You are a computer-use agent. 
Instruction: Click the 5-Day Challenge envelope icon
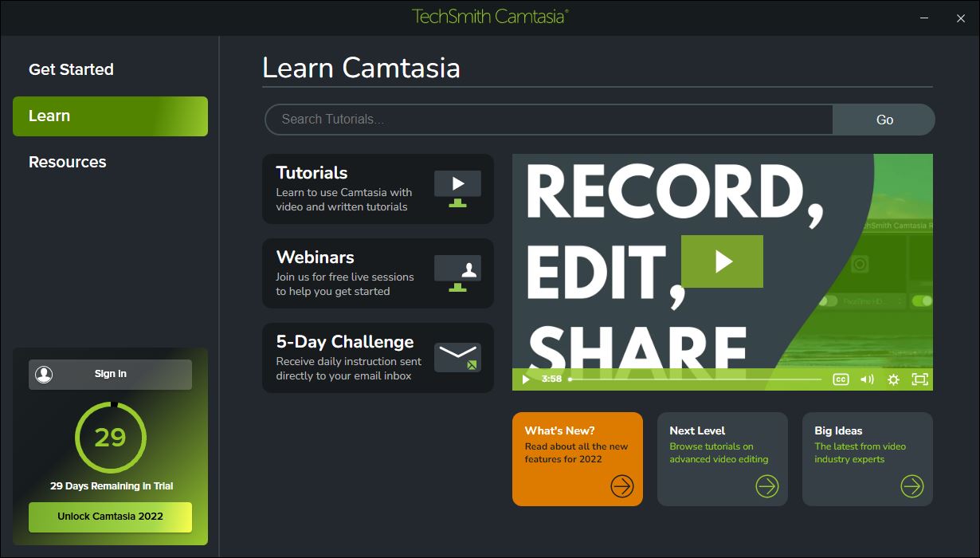457,357
